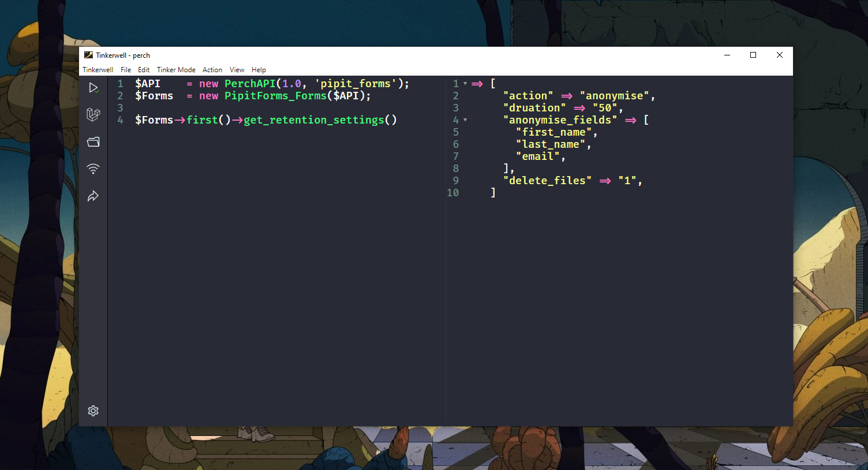Viewport: 868px width, 470px height.
Task: Open the Tinkerwell menu
Action: (98, 70)
